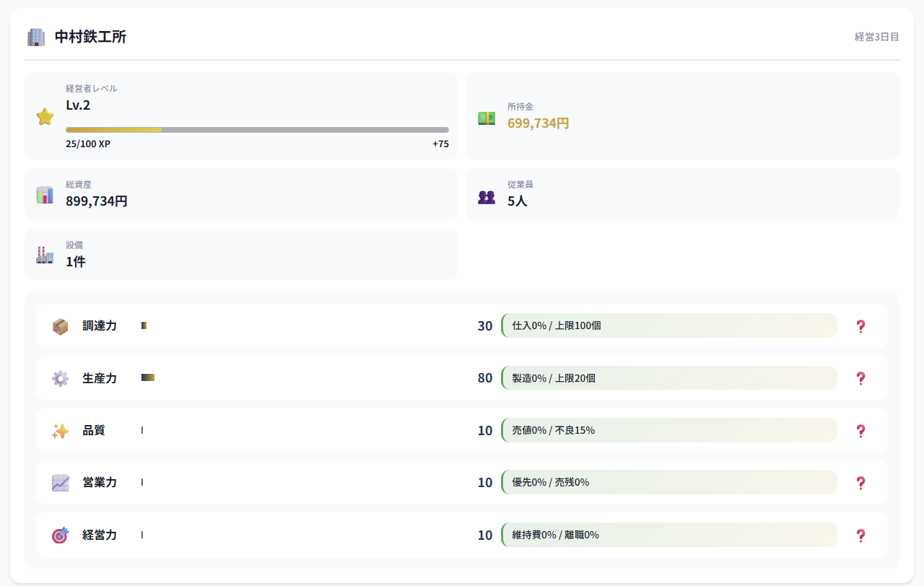The height and width of the screenshot is (586, 924).
Task: Click the 生産力 score value 80
Action: point(485,378)
